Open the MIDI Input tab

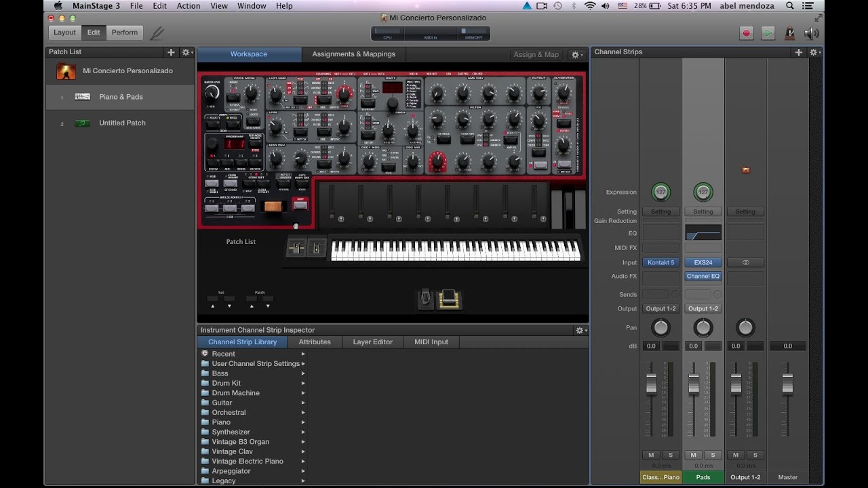pos(431,342)
